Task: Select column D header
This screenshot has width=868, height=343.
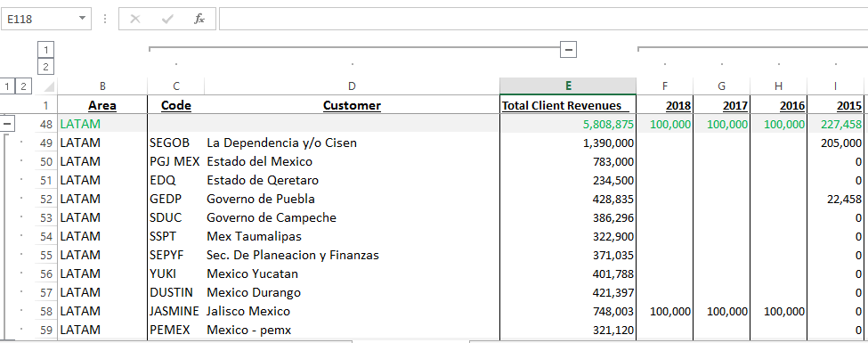Action: pos(352,86)
